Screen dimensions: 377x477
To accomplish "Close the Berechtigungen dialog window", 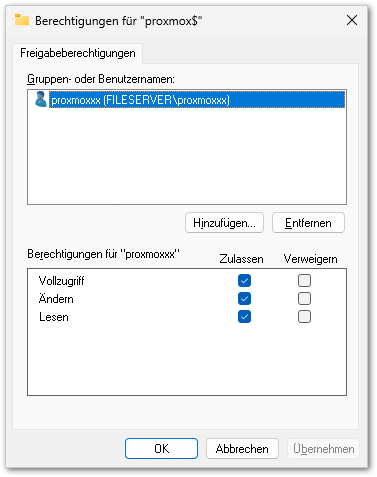I will (352, 20).
